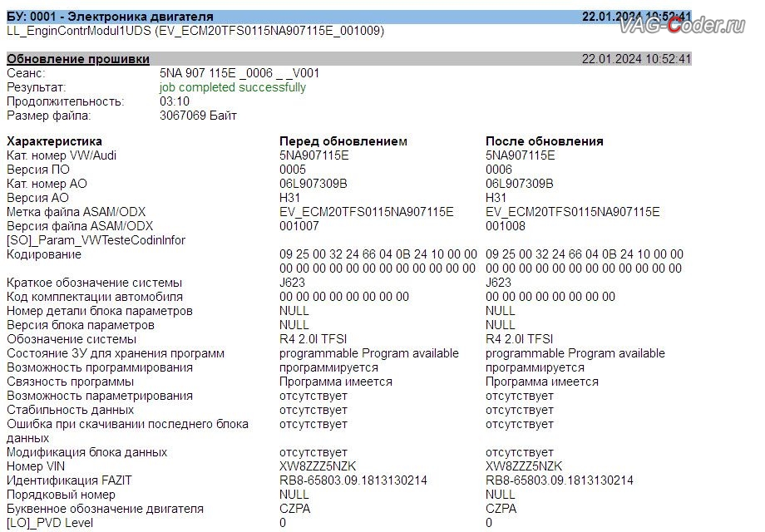Image resolution: width=765 pixels, height=532 pixels.
Task: Click the 'Сеанс:' label
Action: click(26, 73)
